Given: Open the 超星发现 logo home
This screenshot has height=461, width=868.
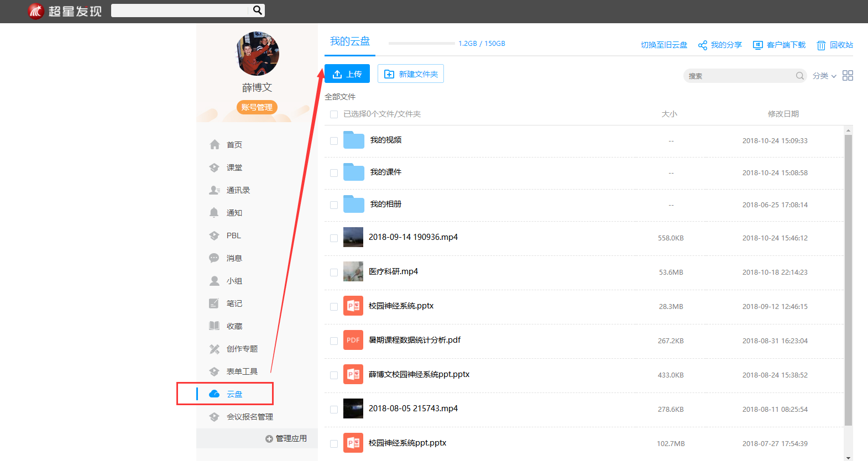Looking at the screenshot, I should pos(65,11).
